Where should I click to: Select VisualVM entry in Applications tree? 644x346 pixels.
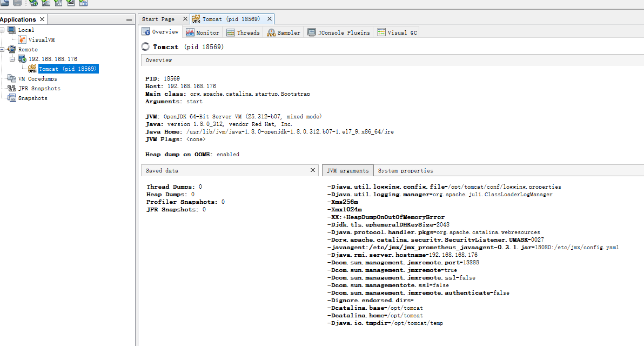pos(42,40)
